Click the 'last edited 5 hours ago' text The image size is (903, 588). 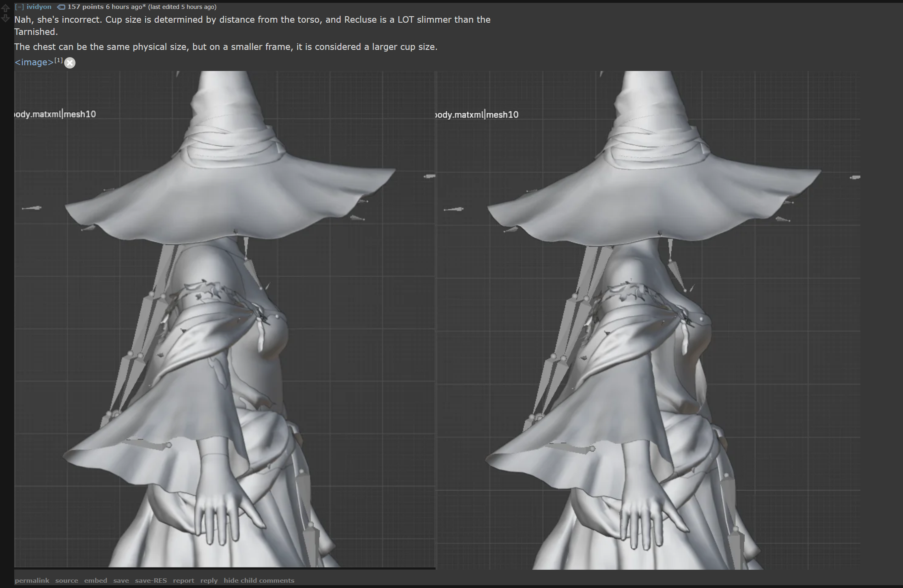(182, 7)
